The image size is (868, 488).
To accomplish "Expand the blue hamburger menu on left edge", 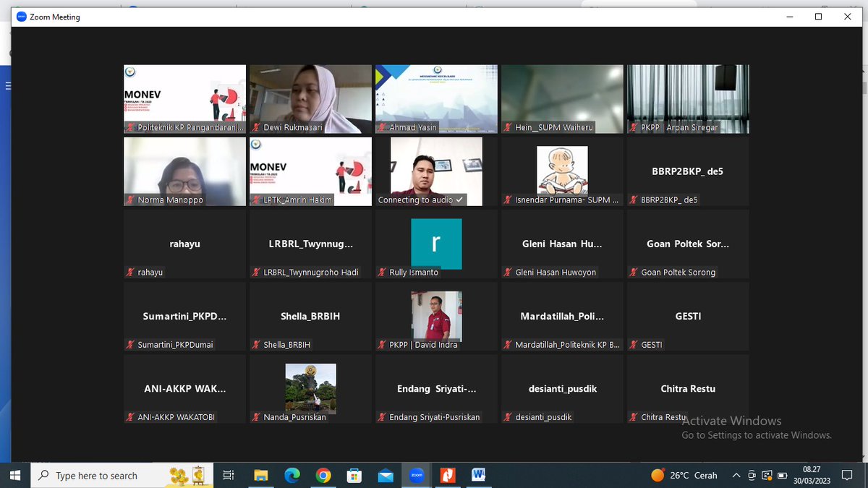I will point(8,85).
